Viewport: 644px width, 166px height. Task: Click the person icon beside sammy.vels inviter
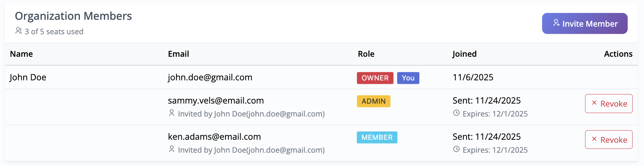[x=172, y=113]
